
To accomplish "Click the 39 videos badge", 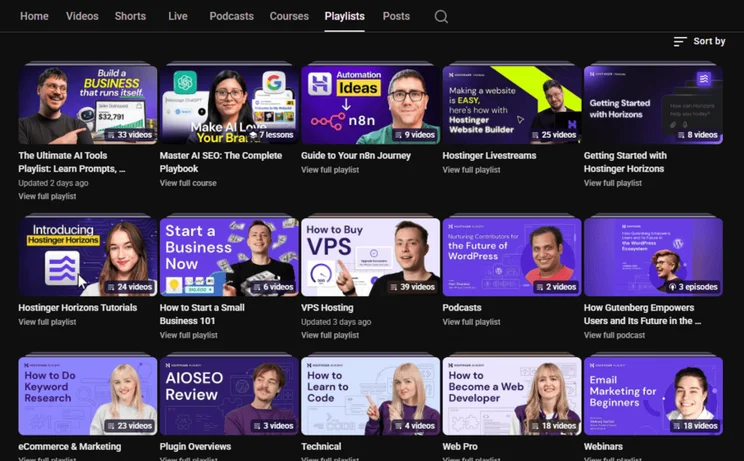I will [412, 287].
